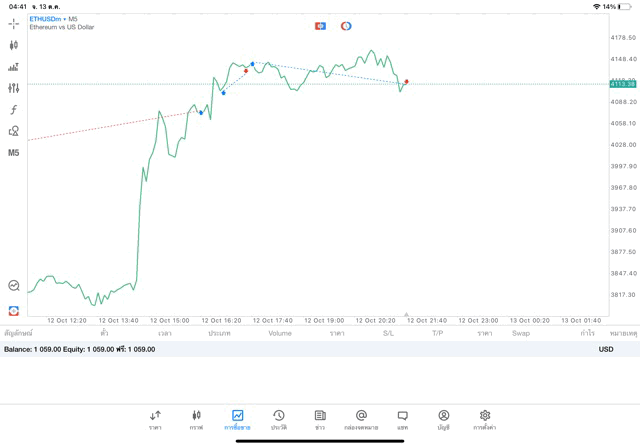Click the current price label 4113.38
This screenshot has height=447, width=640.
623,84
